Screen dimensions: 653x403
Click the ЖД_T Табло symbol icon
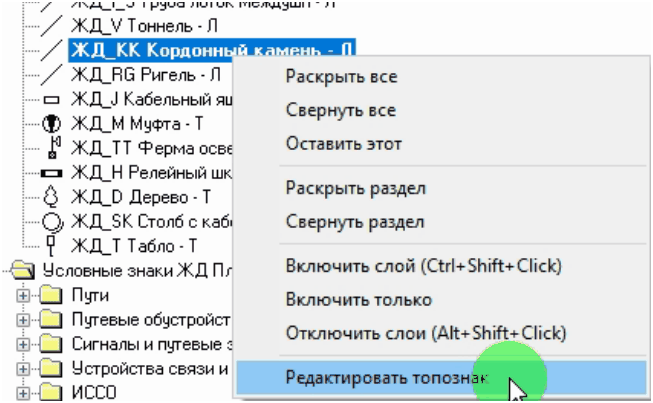coord(52,245)
